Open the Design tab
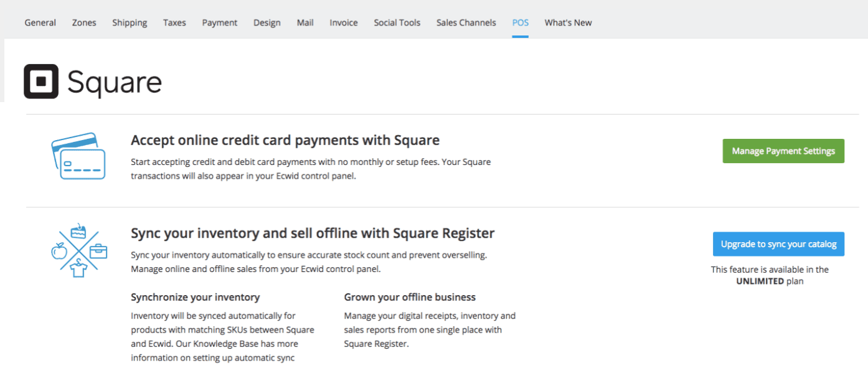868x386 pixels. (267, 22)
